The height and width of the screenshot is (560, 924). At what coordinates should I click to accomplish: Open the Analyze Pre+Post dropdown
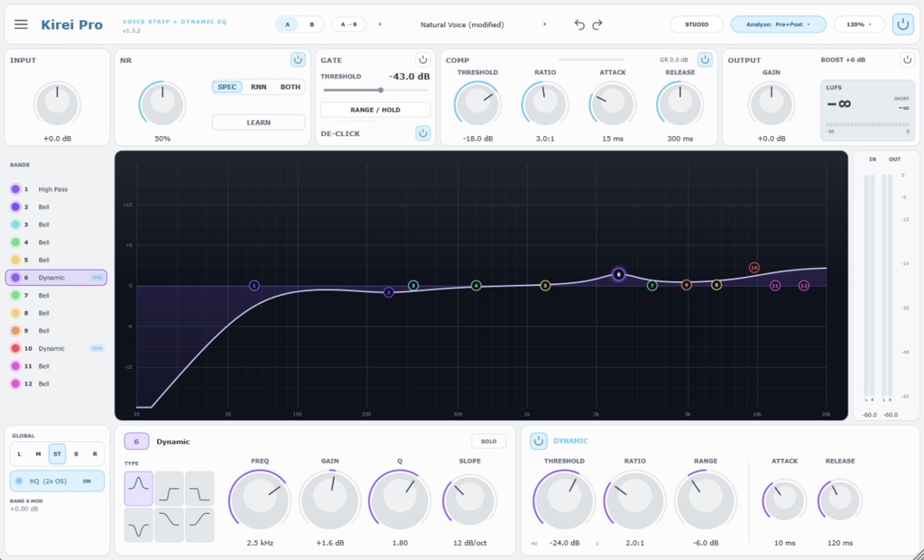[779, 24]
